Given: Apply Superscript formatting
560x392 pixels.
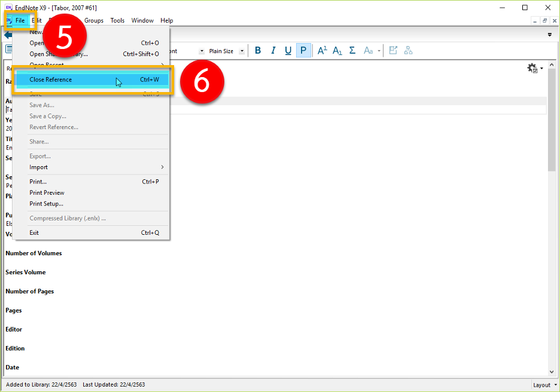Looking at the screenshot, I should [x=322, y=51].
